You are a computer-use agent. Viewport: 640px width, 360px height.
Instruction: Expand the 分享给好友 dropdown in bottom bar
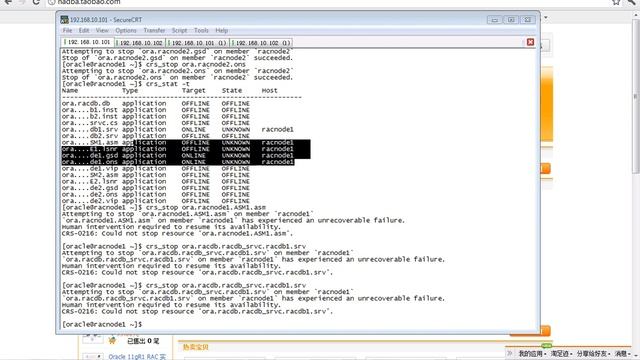pyautogui.click(x=593, y=353)
